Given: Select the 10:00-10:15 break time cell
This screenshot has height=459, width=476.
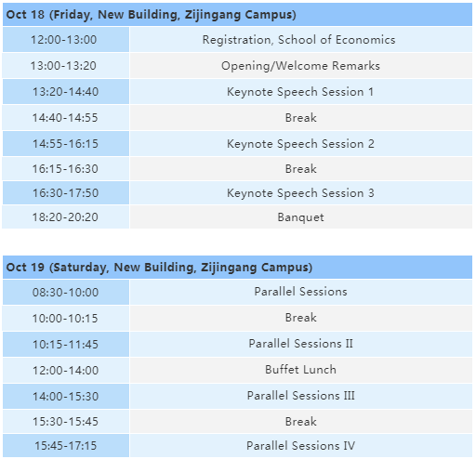Looking at the screenshot, I should coord(66,318).
